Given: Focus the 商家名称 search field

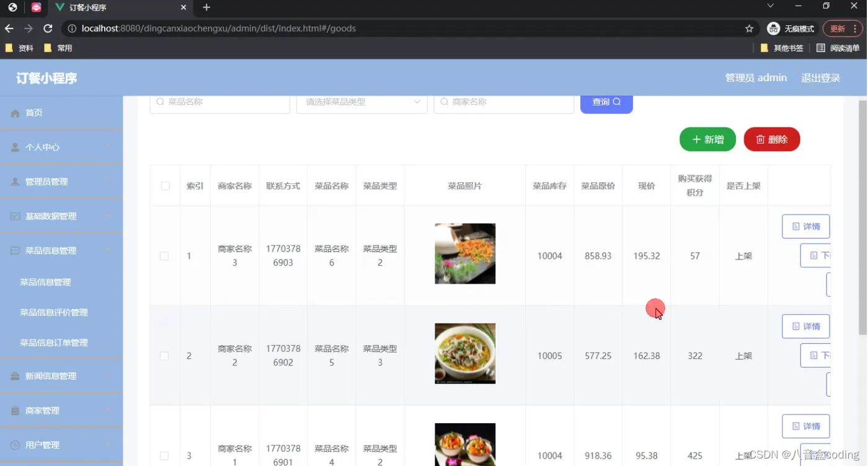Looking at the screenshot, I should [x=504, y=103].
